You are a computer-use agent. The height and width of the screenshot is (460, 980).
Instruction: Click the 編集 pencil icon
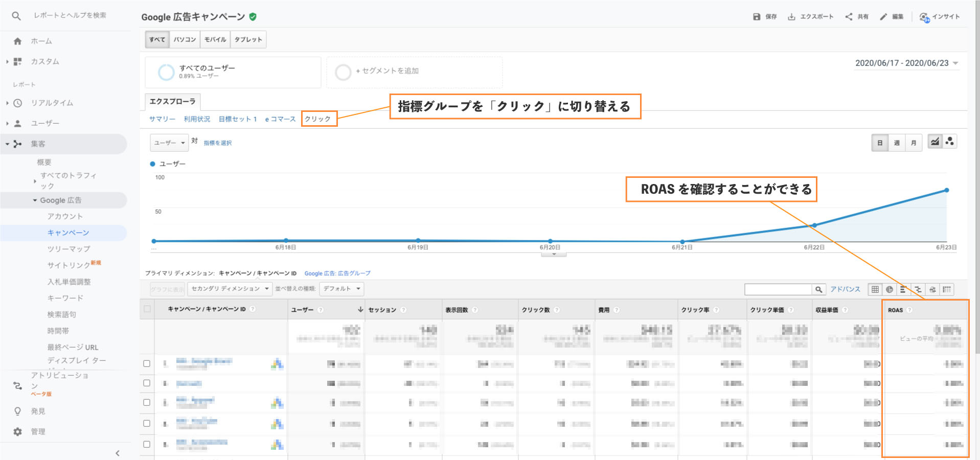coord(883,17)
